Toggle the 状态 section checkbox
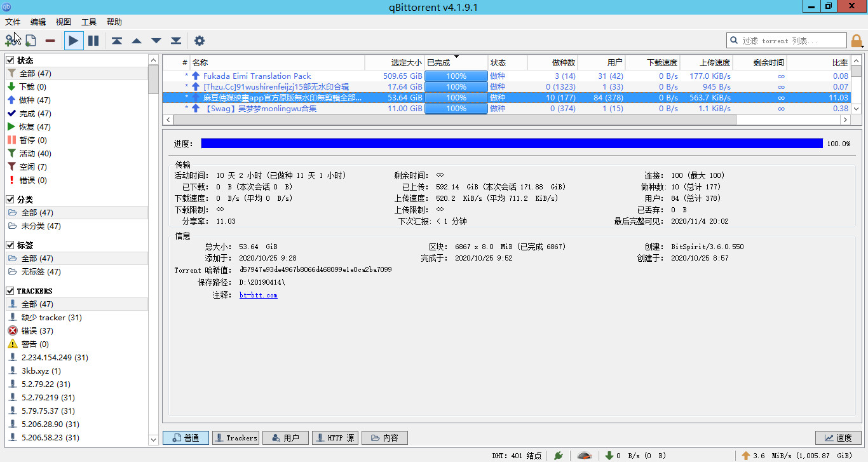The height and width of the screenshot is (462, 868). [x=10, y=60]
